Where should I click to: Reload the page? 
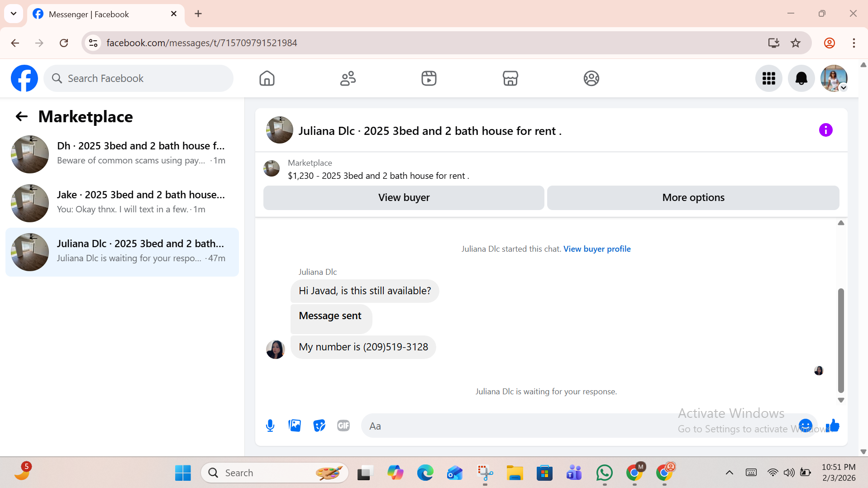pyautogui.click(x=64, y=43)
